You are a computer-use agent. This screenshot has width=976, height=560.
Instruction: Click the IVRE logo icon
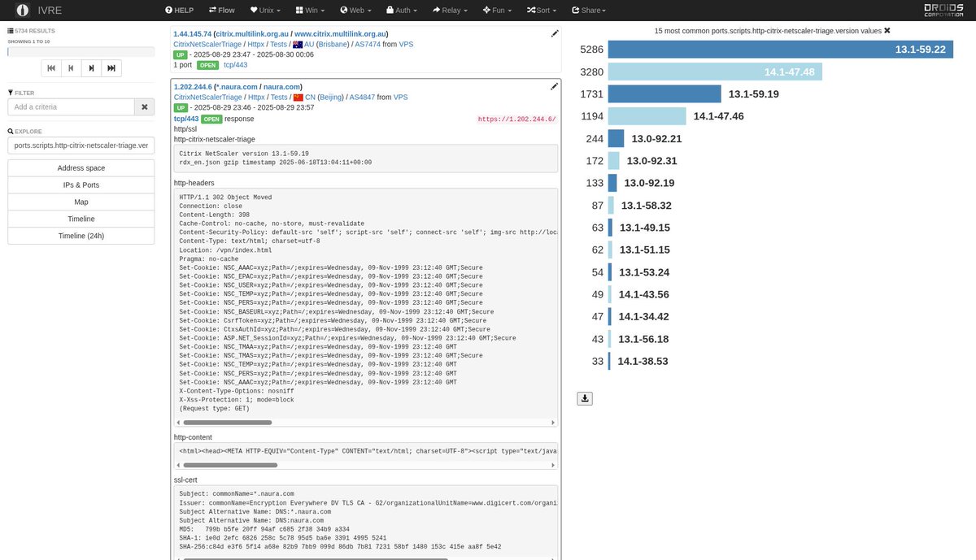21,11
